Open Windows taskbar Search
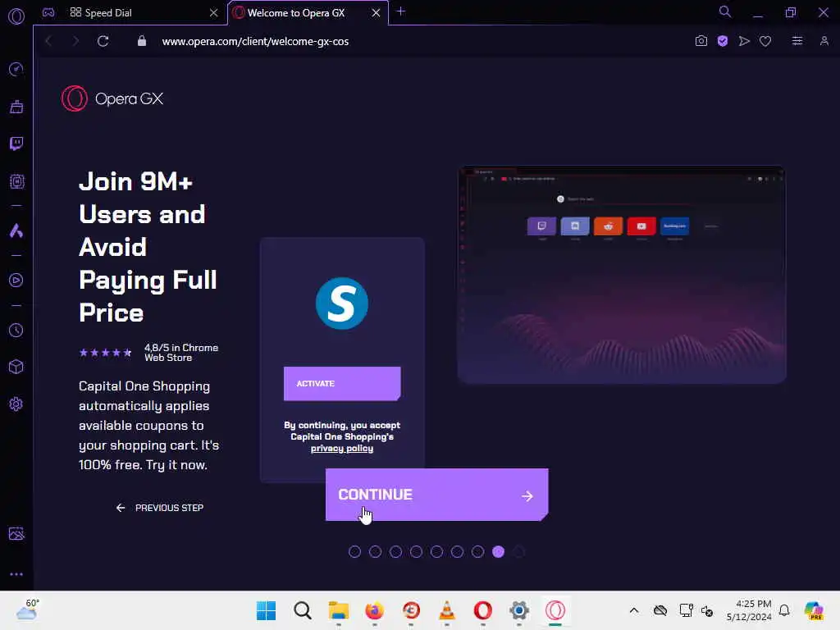 (x=302, y=610)
